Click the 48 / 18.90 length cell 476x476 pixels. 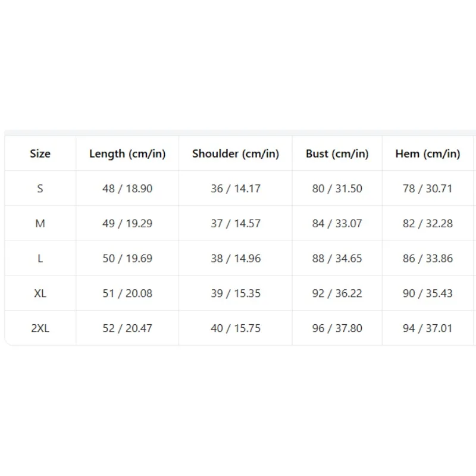[x=127, y=189]
